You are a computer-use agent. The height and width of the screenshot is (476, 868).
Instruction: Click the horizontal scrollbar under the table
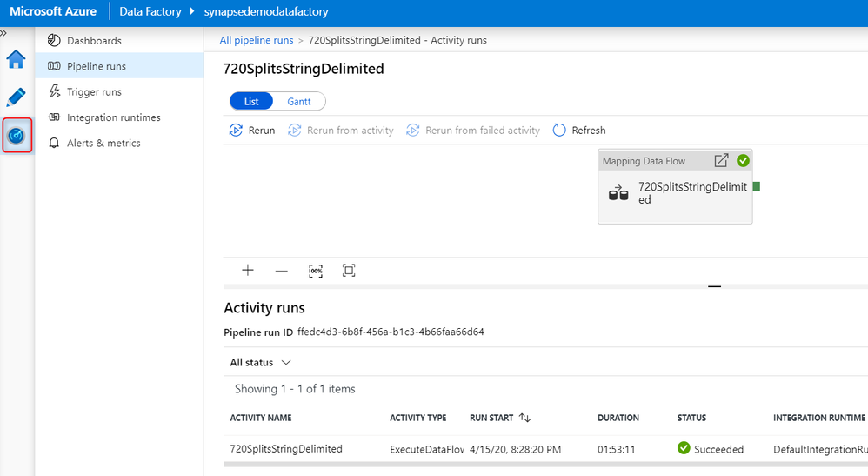[545, 465]
